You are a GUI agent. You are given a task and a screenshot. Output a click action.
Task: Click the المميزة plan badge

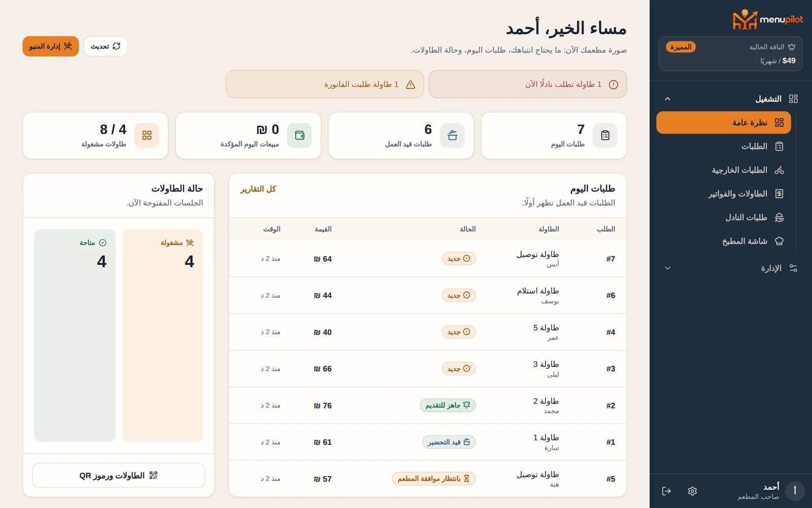pos(681,47)
